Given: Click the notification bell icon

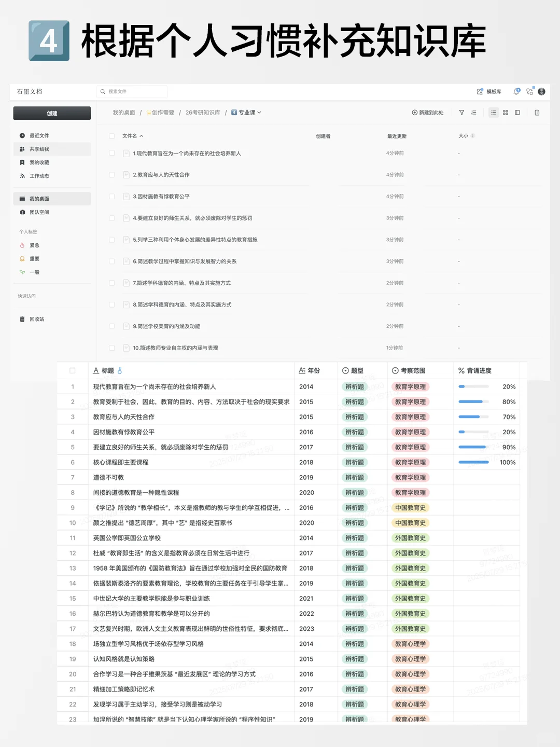Looking at the screenshot, I should [x=515, y=91].
